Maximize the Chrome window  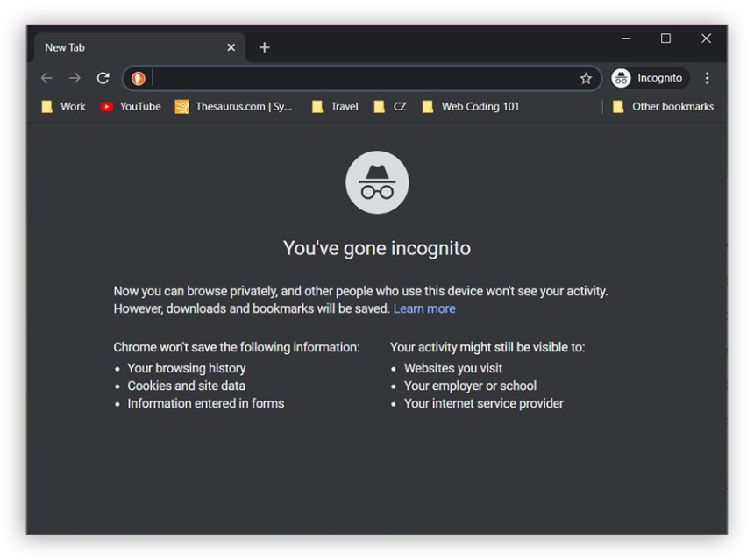coord(665,39)
